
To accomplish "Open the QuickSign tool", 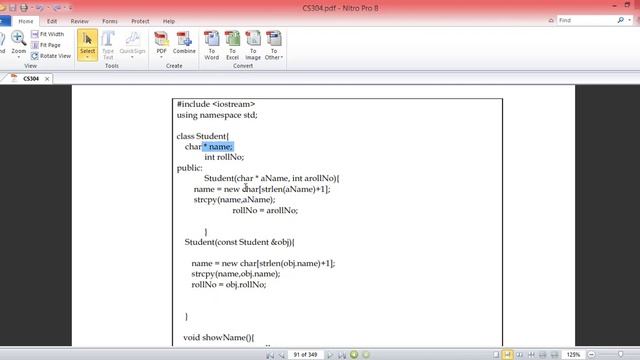I will click(132, 42).
